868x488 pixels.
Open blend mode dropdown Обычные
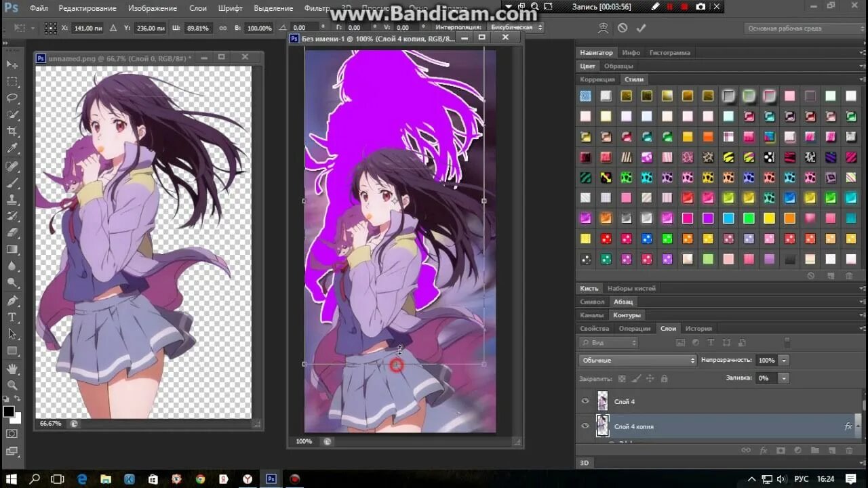click(x=637, y=361)
